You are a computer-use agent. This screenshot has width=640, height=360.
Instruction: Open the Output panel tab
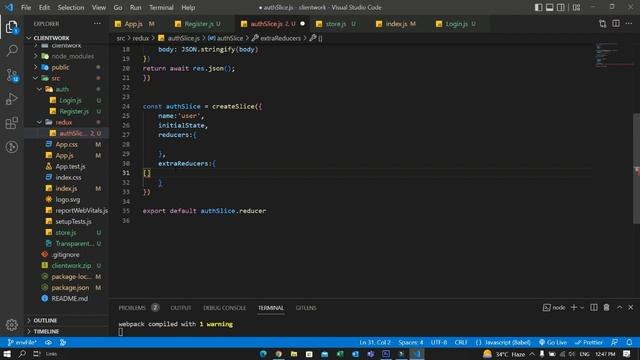[x=180, y=308]
